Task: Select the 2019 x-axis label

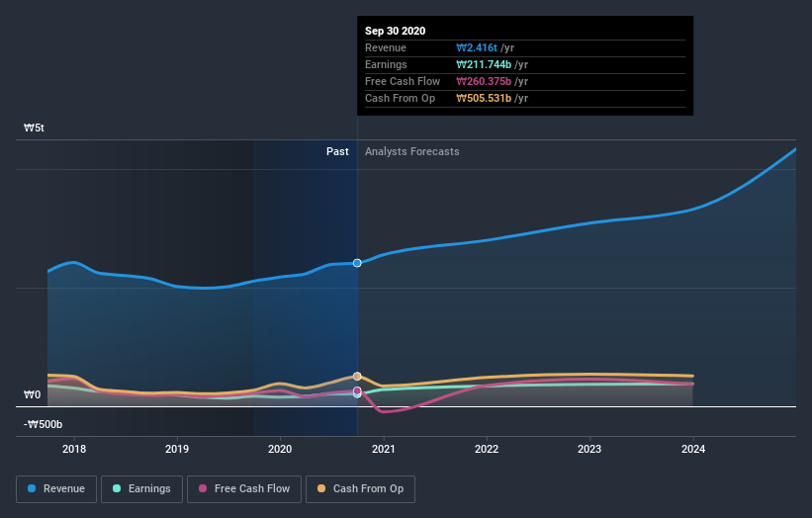Action: point(177,449)
